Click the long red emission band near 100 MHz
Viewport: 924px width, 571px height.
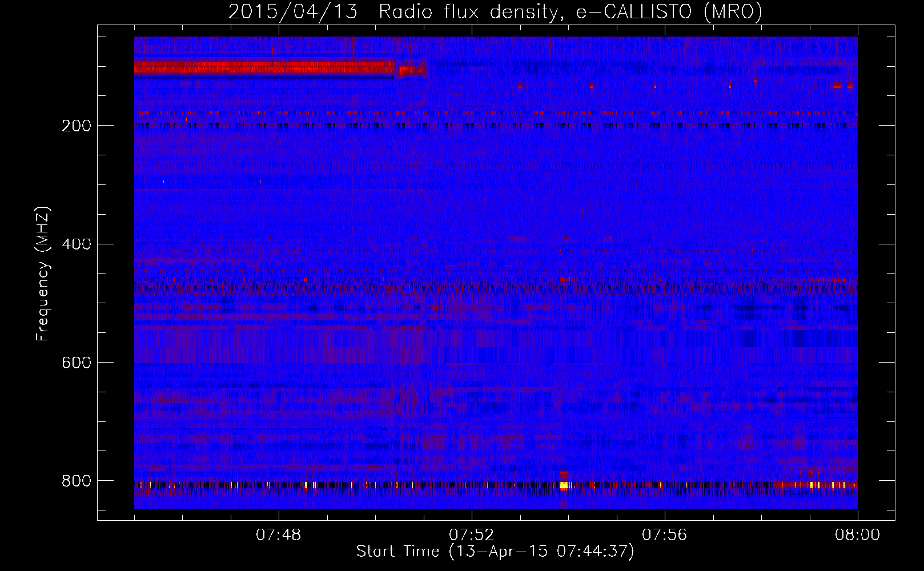pyautogui.click(x=264, y=69)
